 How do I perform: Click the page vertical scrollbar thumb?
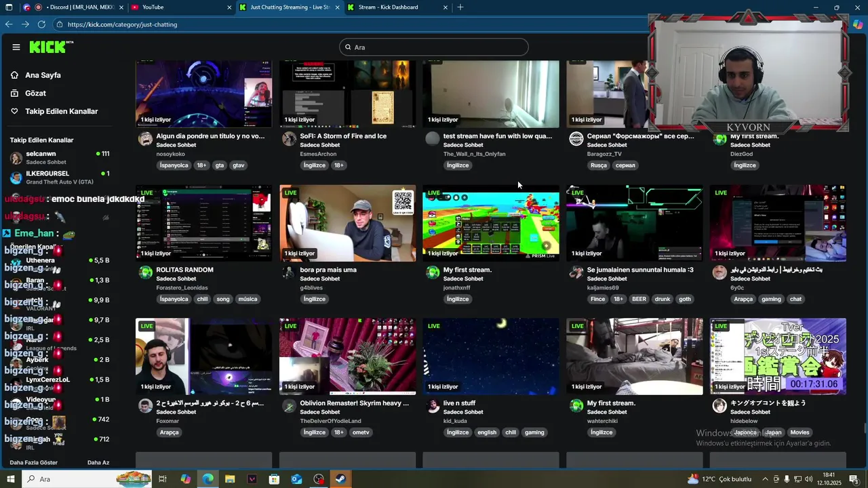865,430
